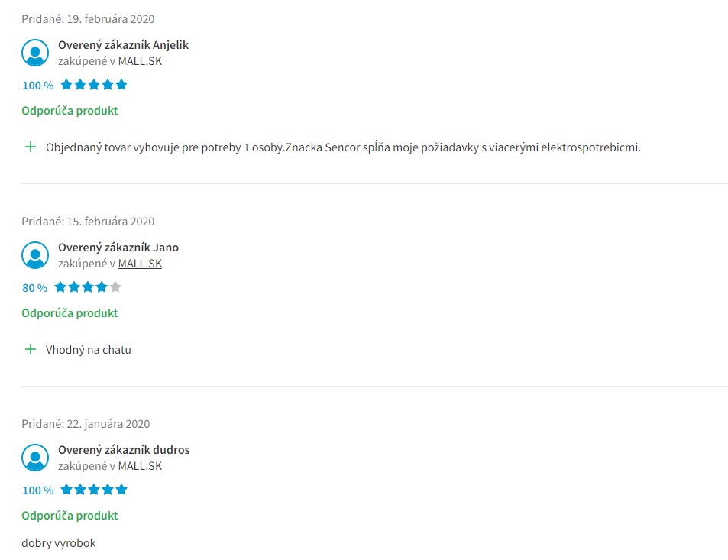
Task: Open MALL.SK link under Anjelik's name
Action: point(140,61)
